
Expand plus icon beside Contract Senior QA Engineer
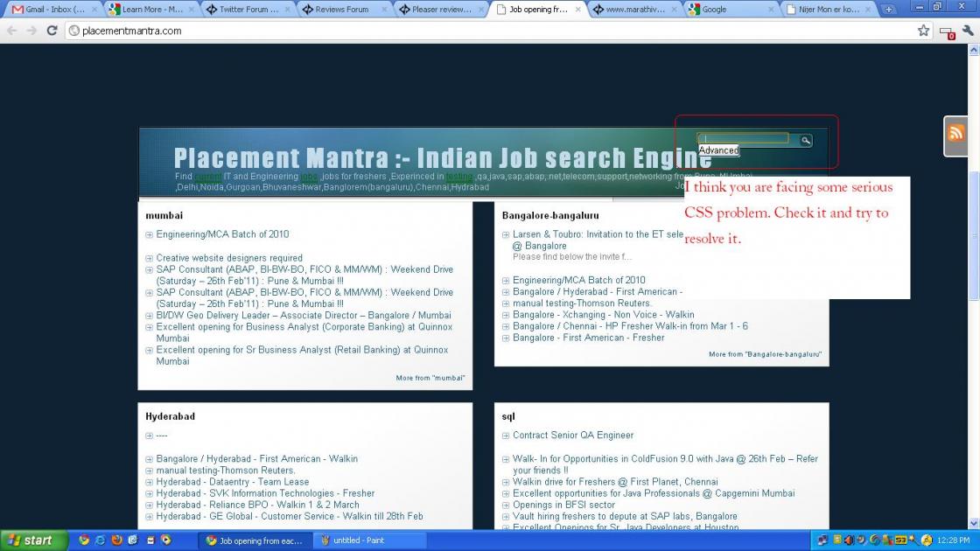506,436
